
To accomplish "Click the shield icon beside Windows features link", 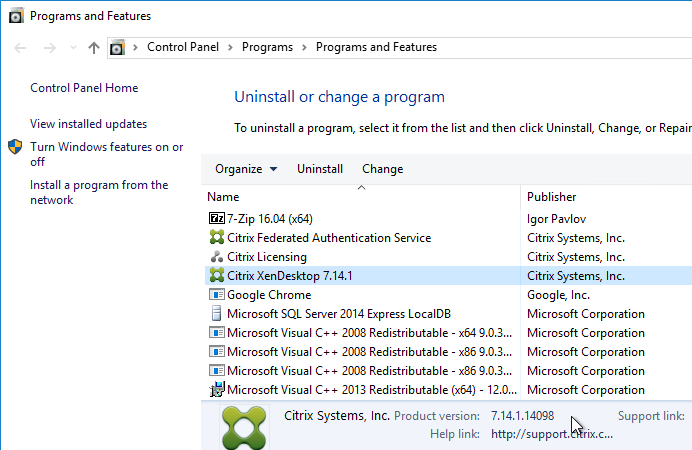I will tap(15, 146).
